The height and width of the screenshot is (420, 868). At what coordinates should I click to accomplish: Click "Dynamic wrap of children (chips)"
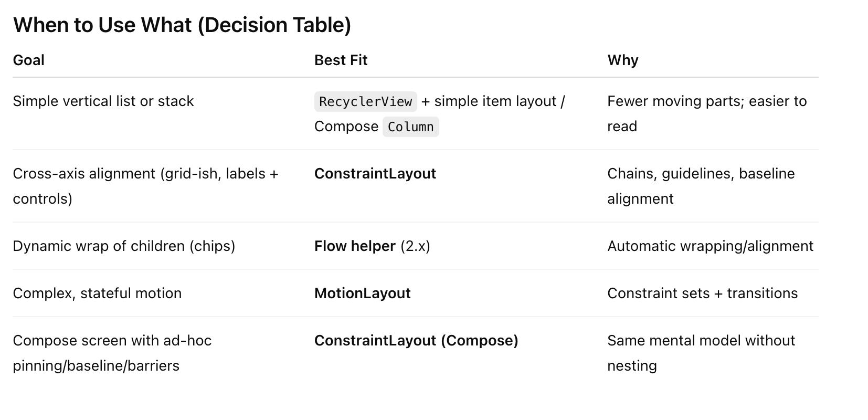click(124, 246)
